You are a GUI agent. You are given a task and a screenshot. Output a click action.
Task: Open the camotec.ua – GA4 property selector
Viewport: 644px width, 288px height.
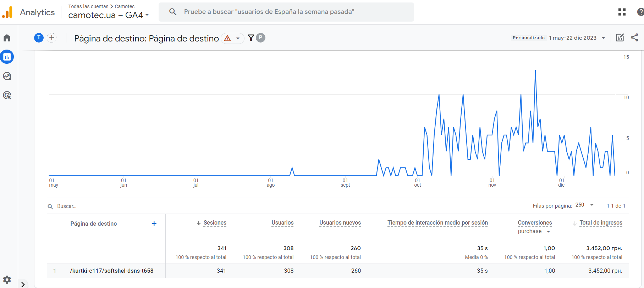click(109, 15)
